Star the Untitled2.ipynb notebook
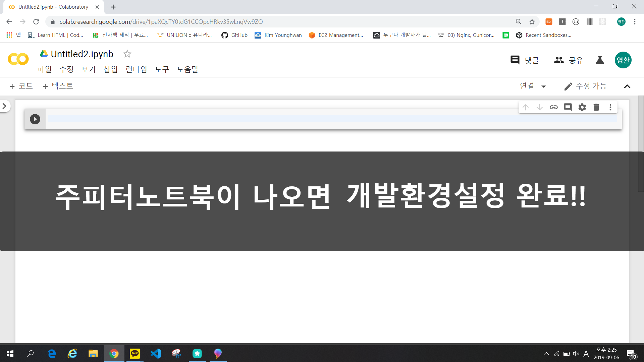644x362 pixels. tap(127, 54)
